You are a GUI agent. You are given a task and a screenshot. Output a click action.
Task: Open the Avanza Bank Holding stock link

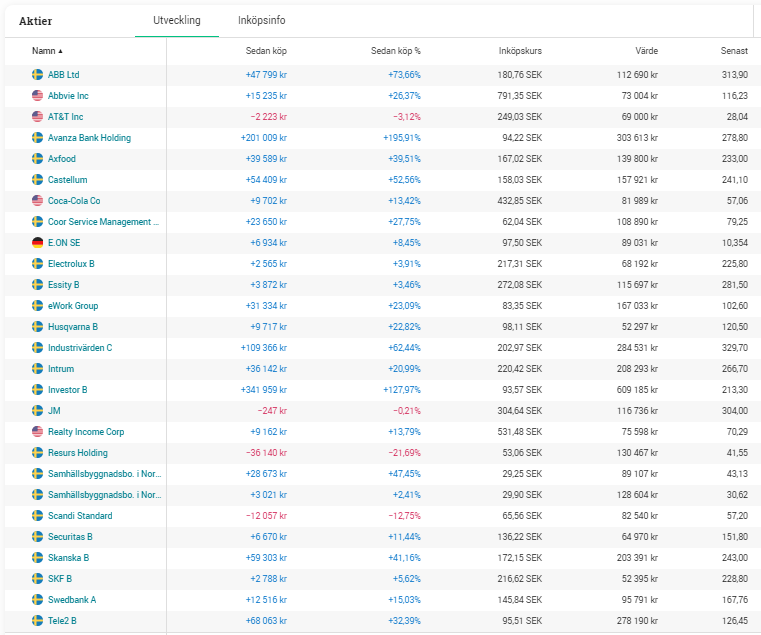(89, 138)
